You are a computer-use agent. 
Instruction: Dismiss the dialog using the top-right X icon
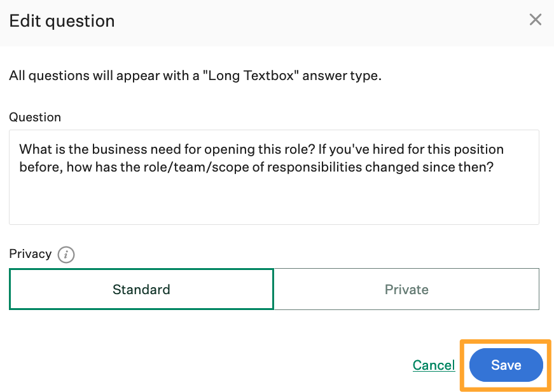tap(536, 20)
